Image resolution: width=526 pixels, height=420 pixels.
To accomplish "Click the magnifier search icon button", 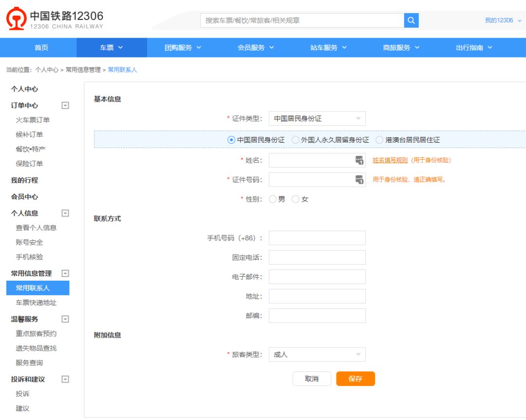I will pyautogui.click(x=411, y=20).
